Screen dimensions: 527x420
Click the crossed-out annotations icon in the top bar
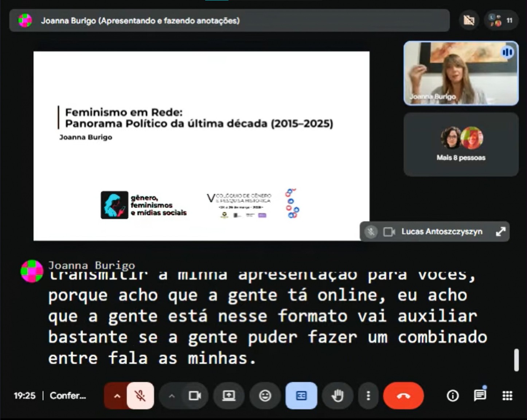(469, 20)
